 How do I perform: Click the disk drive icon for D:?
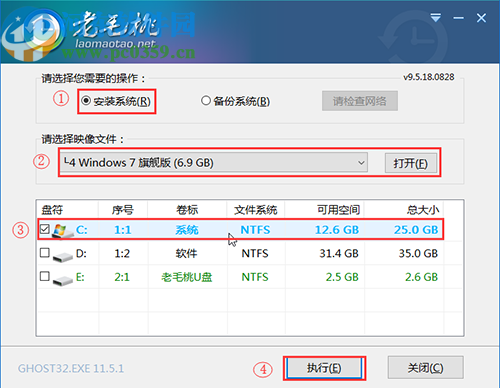tap(63, 256)
